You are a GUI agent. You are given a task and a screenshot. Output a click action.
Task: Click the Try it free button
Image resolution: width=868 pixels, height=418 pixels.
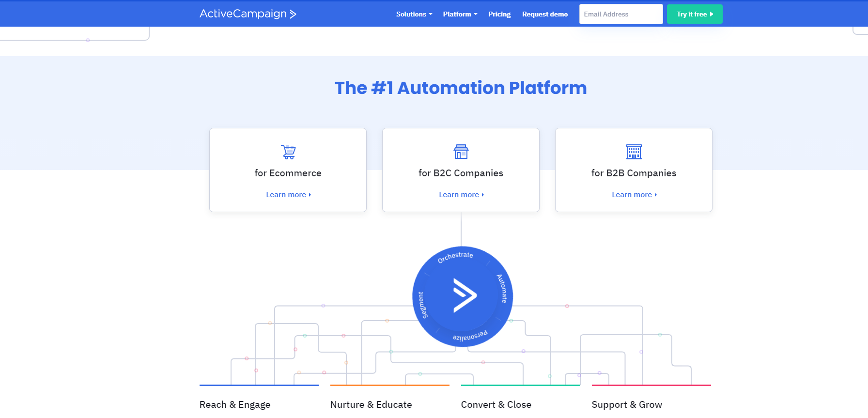pyautogui.click(x=695, y=14)
